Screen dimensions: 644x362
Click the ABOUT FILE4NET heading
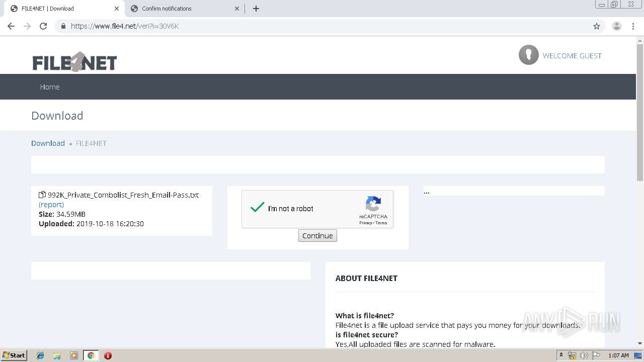point(366,278)
